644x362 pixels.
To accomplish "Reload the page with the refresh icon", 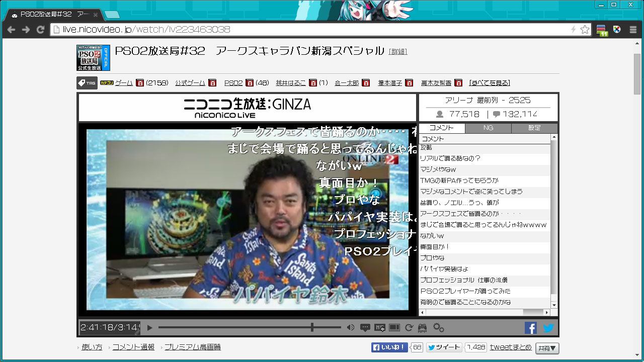I will [40, 30].
